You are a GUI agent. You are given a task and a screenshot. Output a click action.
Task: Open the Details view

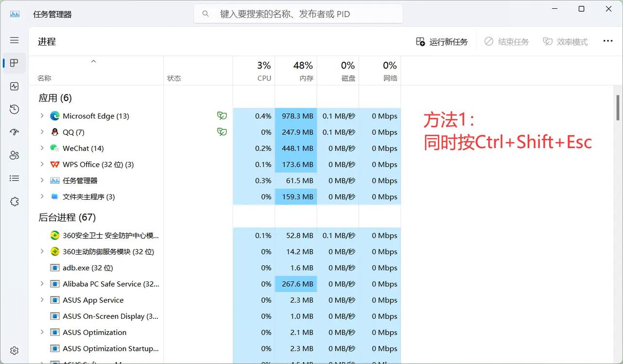tap(14, 178)
